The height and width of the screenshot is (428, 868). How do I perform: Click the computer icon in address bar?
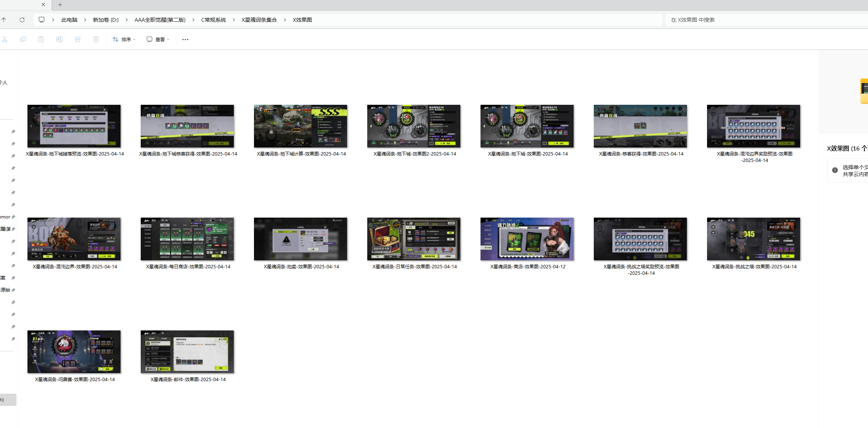click(x=42, y=20)
